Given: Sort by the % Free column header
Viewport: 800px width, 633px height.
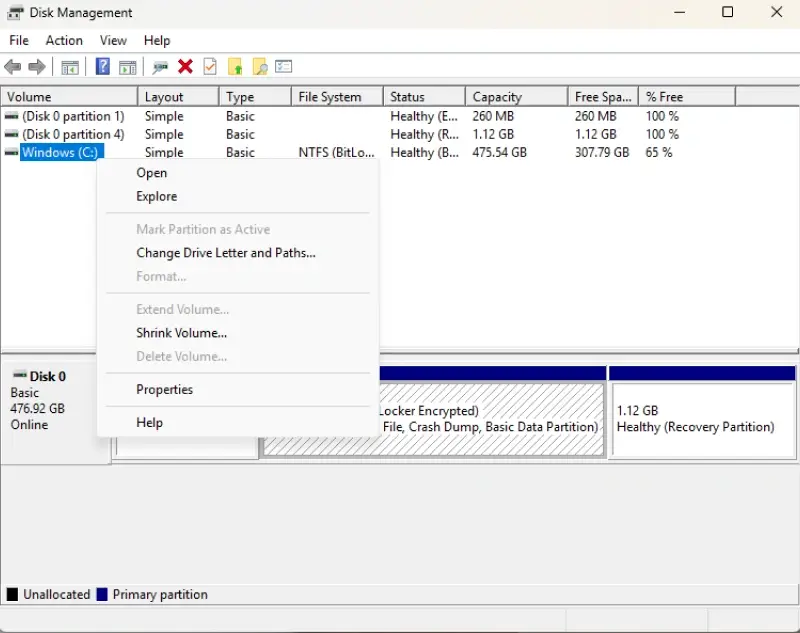Looking at the screenshot, I should [x=687, y=97].
